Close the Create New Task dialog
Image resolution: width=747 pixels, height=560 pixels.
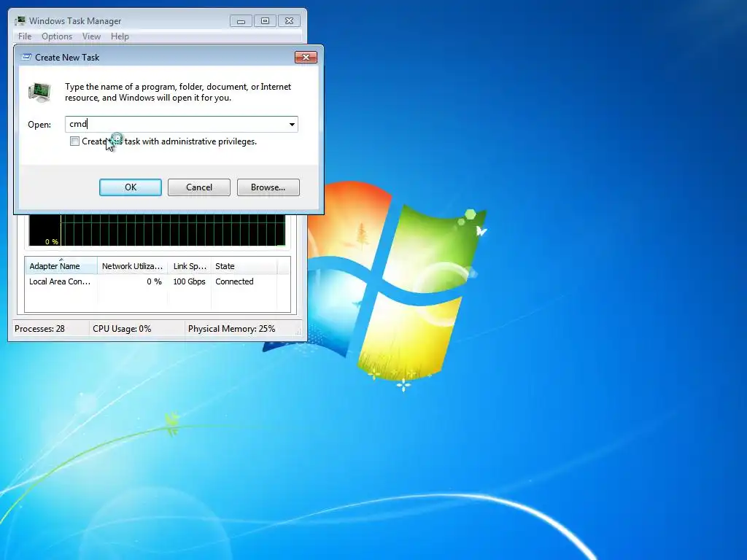tap(306, 57)
